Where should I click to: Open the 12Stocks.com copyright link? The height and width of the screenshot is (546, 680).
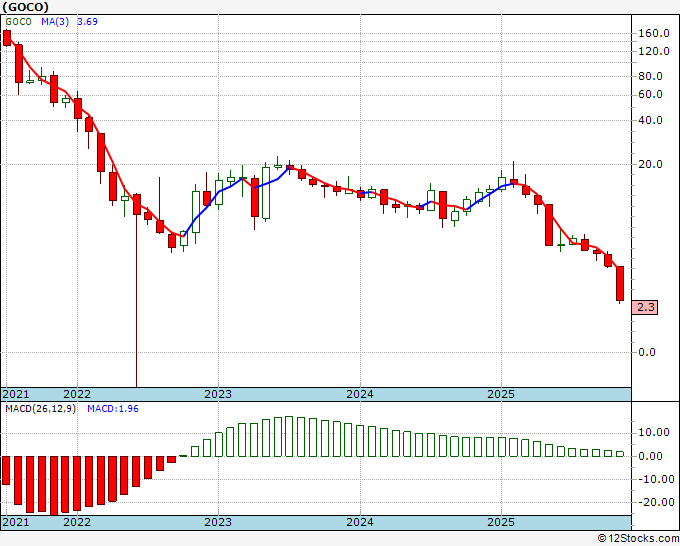coord(638,539)
